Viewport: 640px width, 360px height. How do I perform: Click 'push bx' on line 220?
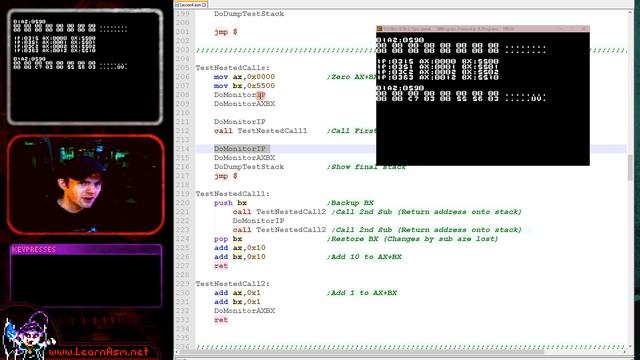click(x=230, y=203)
